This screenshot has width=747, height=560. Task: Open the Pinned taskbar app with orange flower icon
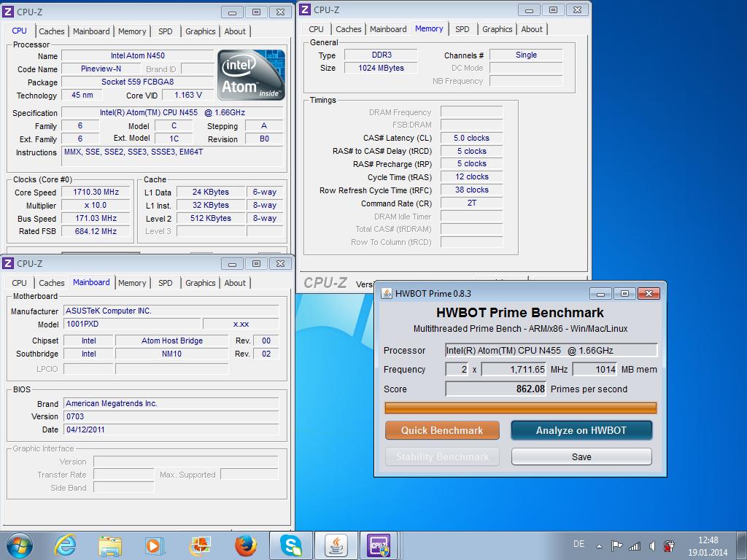point(200,546)
